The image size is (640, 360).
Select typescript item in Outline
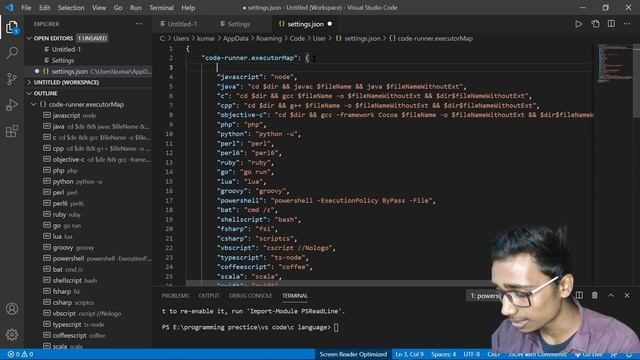click(x=88, y=324)
